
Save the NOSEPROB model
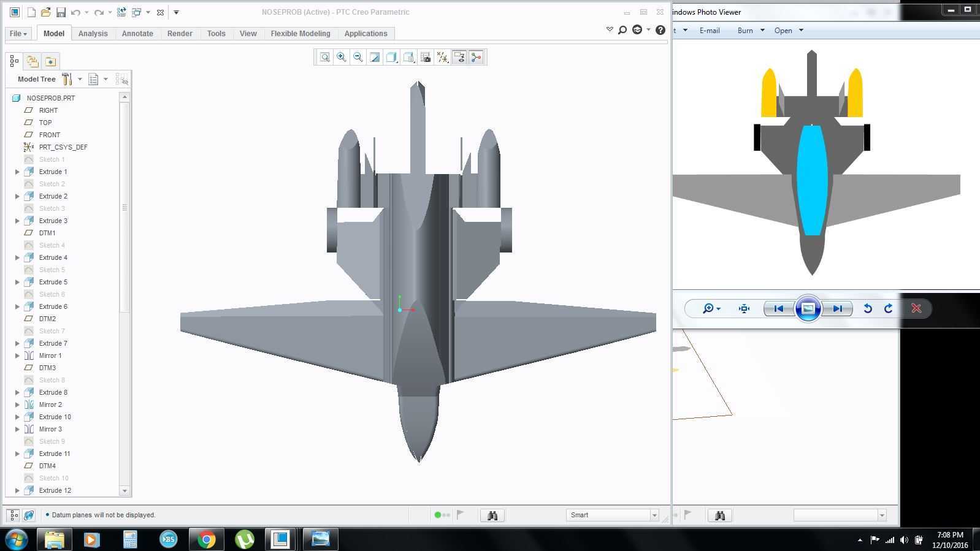61,12
